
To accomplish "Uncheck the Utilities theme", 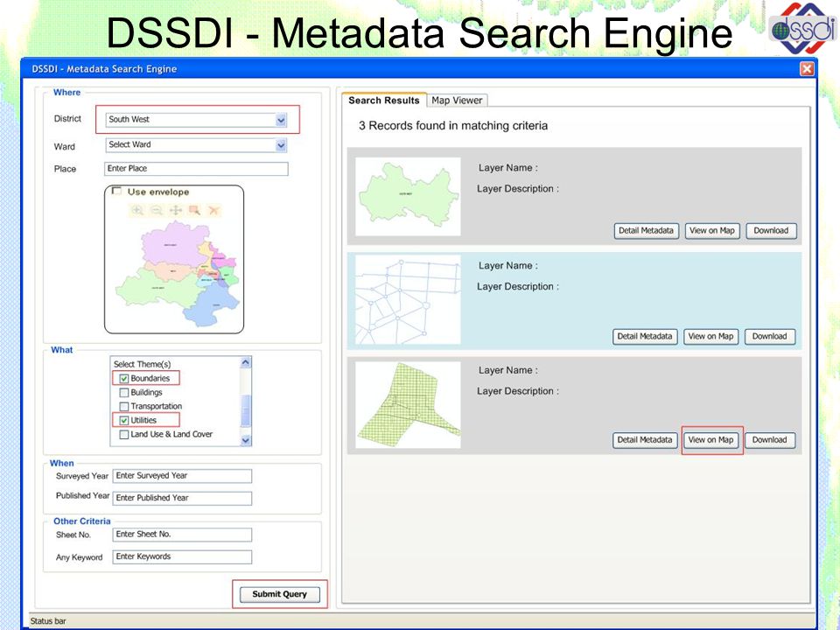I will tap(124, 421).
